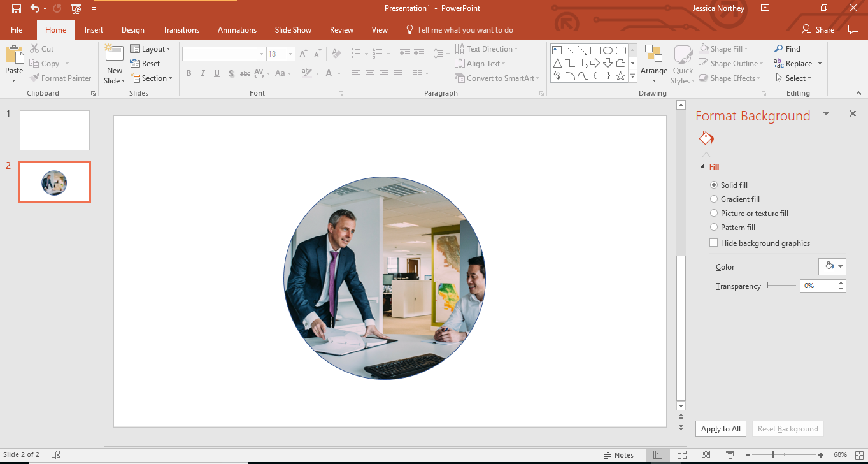Select slide 1 thumbnail
This screenshot has height=464, width=868.
click(54, 130)
